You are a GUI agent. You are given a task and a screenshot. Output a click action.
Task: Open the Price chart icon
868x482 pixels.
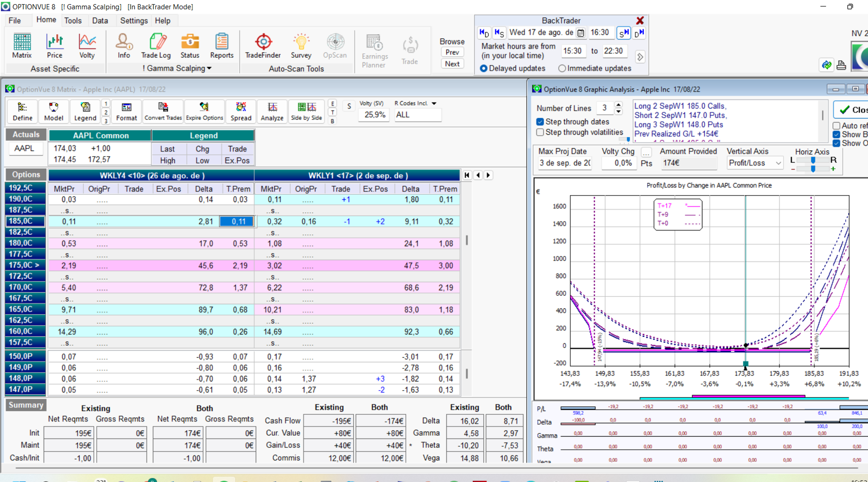(x=54, y=46)
